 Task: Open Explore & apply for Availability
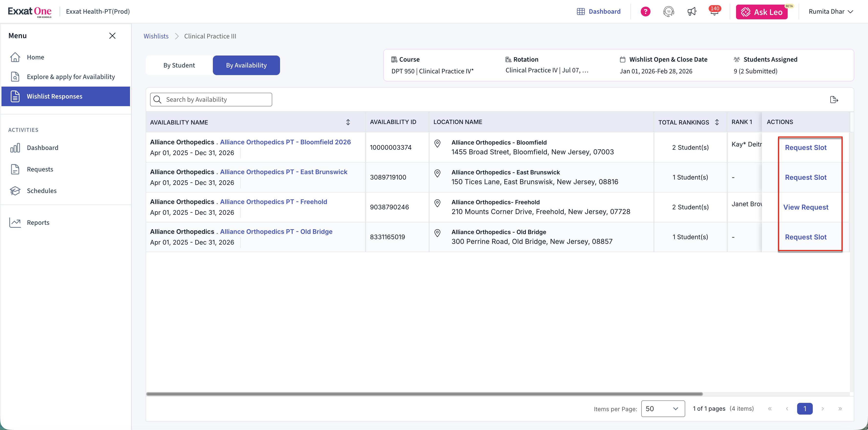[71, 77]
